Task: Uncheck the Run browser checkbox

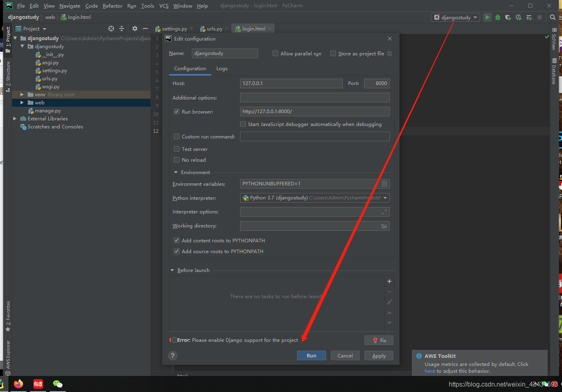Action: click(177, 112)
